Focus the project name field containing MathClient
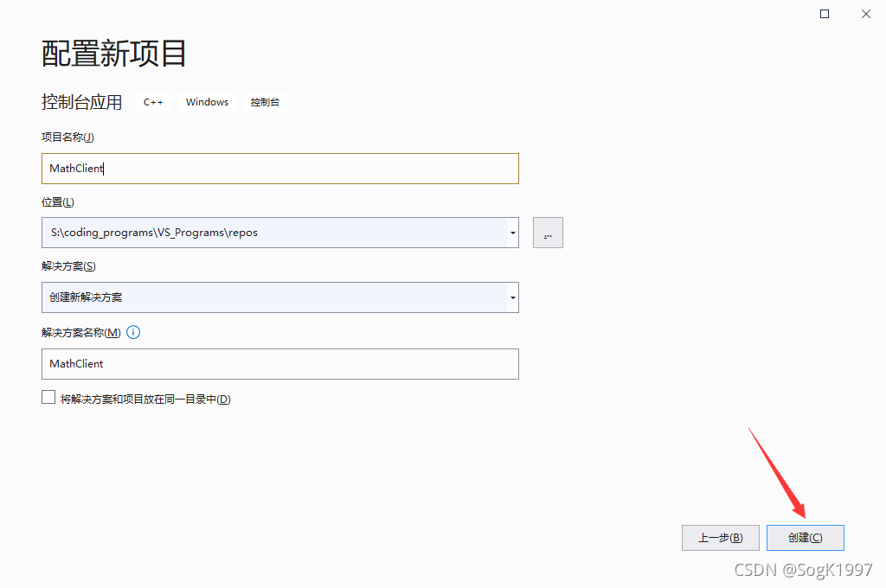This screenshot has width=886, height=588. click(280, 169)
